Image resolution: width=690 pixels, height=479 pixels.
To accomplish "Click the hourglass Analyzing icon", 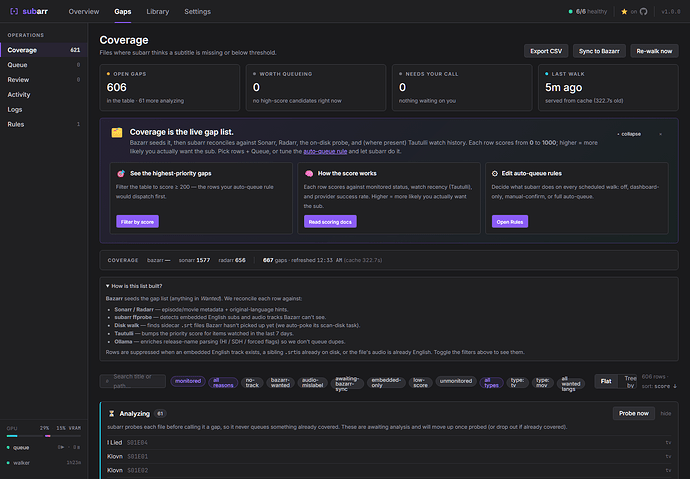I will point(111,413).
